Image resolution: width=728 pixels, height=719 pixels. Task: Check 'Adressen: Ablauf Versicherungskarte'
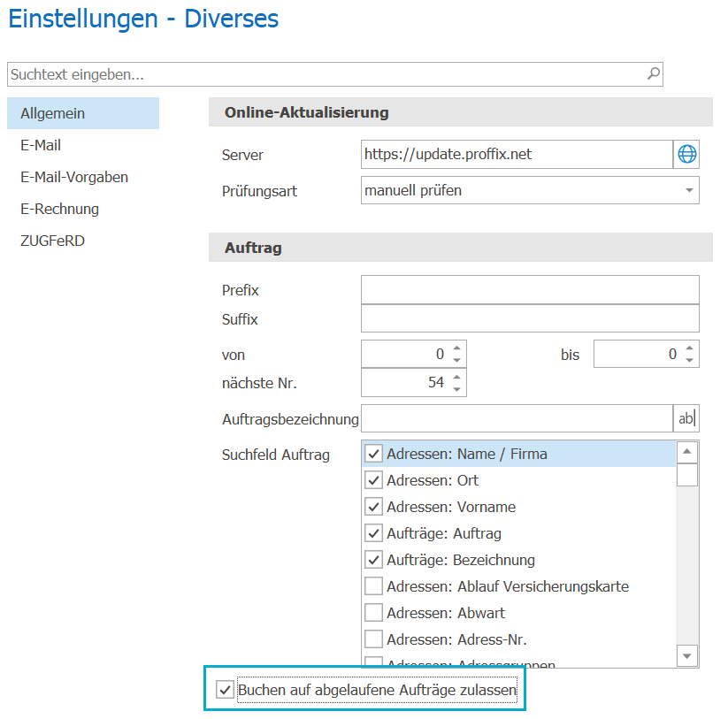[374, 586]
